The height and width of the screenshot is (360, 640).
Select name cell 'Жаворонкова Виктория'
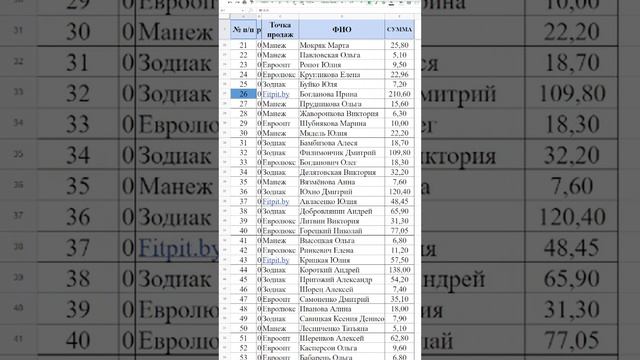coord(342,113)
